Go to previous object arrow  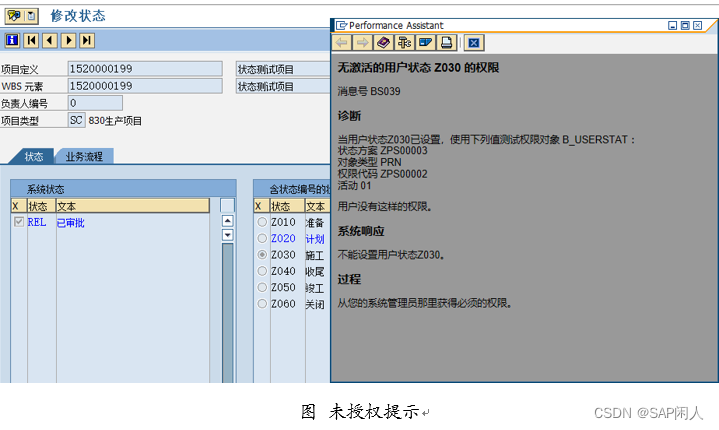click(50, 41)
